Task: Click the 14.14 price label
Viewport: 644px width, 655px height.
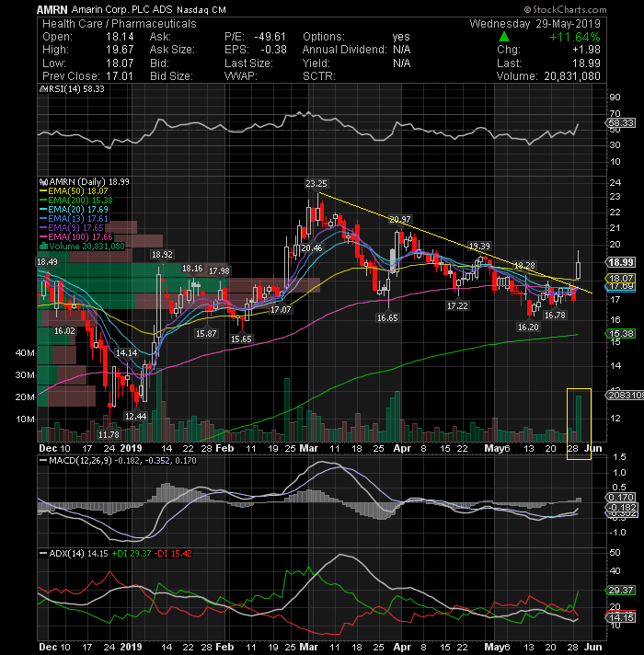Action: coord(127,353)
